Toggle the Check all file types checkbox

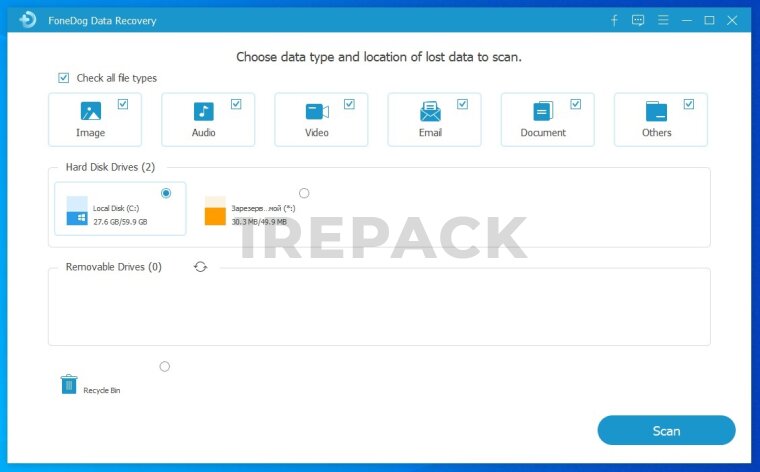pyautogui.click(x=64, y=78)
